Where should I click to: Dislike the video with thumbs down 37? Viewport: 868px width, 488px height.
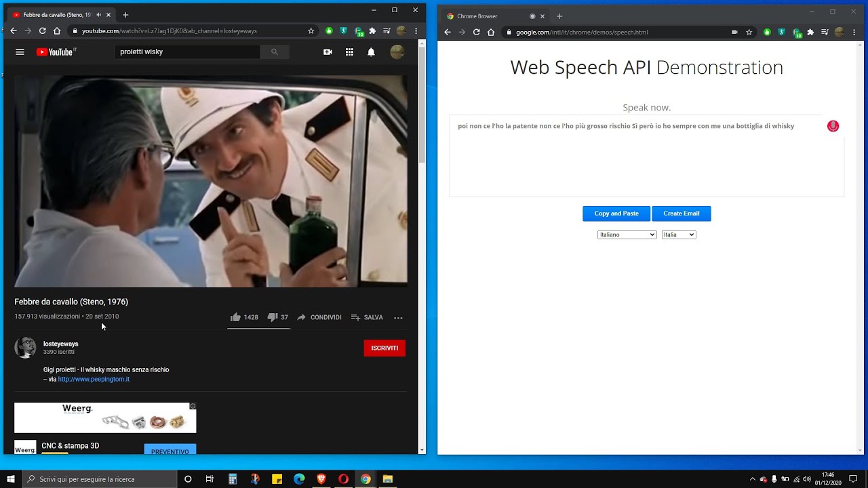pos(277,317)
